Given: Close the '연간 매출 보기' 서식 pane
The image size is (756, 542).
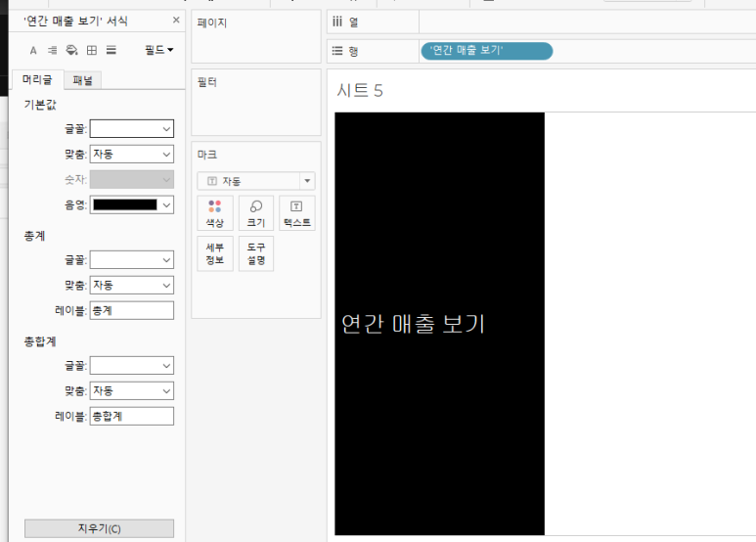Looking at the screenshot, I should (176, 20).
